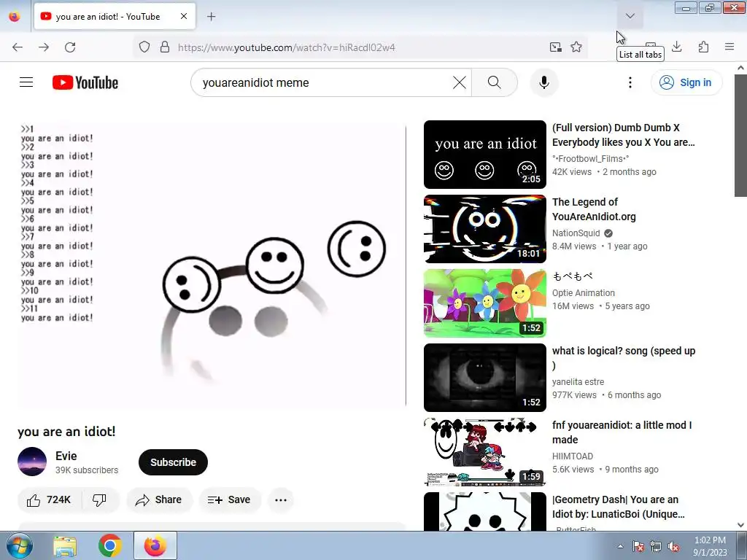Click the page vertical scrollbar thumb
Image resolution: width=747 pixels, height=560 pixels.
click(x=740, y=135)
